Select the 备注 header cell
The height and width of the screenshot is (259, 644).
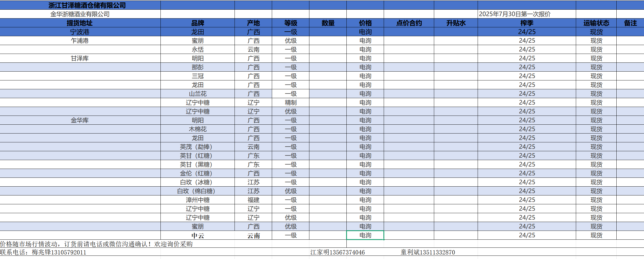630,23
